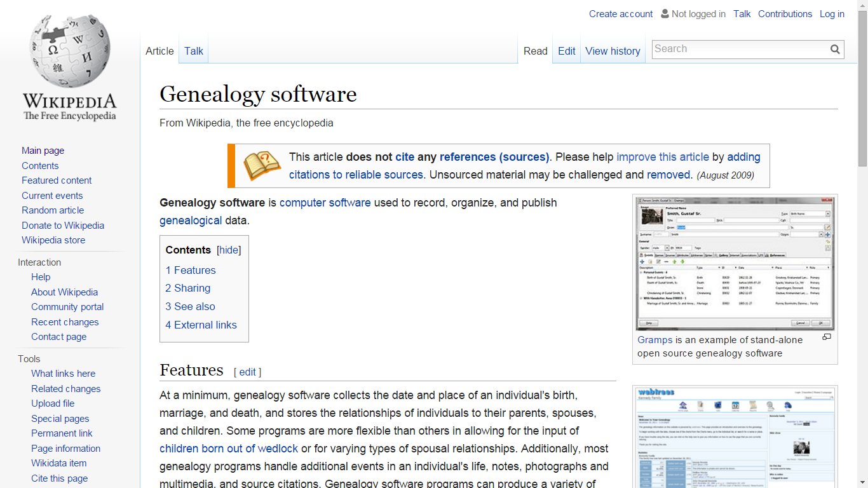Go to the Main page
Image resolution: width=868 pixels, height=488 pixels.
pyautogui.click(x=43, y=151)
